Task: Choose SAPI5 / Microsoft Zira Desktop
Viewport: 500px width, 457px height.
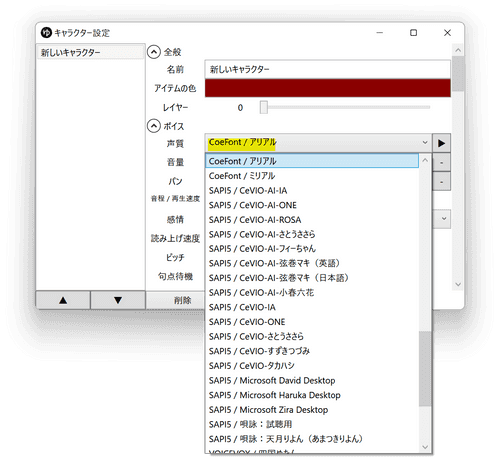Action: 312,410
